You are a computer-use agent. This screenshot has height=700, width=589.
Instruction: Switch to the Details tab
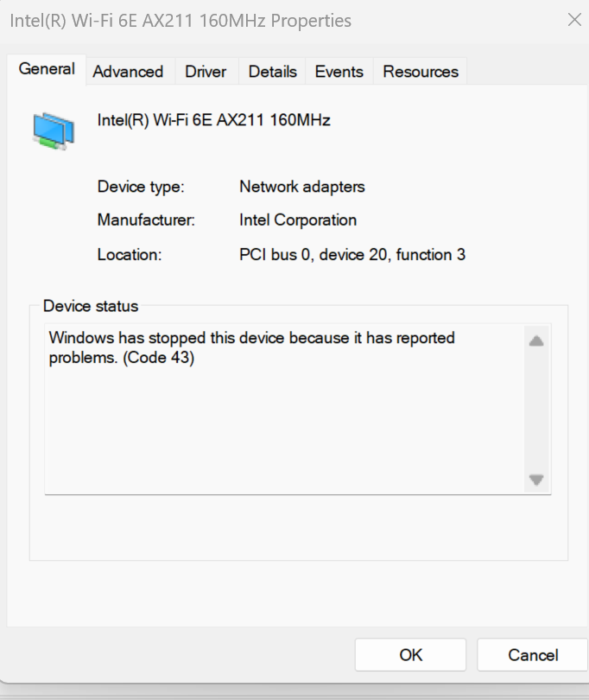point(272,72)
